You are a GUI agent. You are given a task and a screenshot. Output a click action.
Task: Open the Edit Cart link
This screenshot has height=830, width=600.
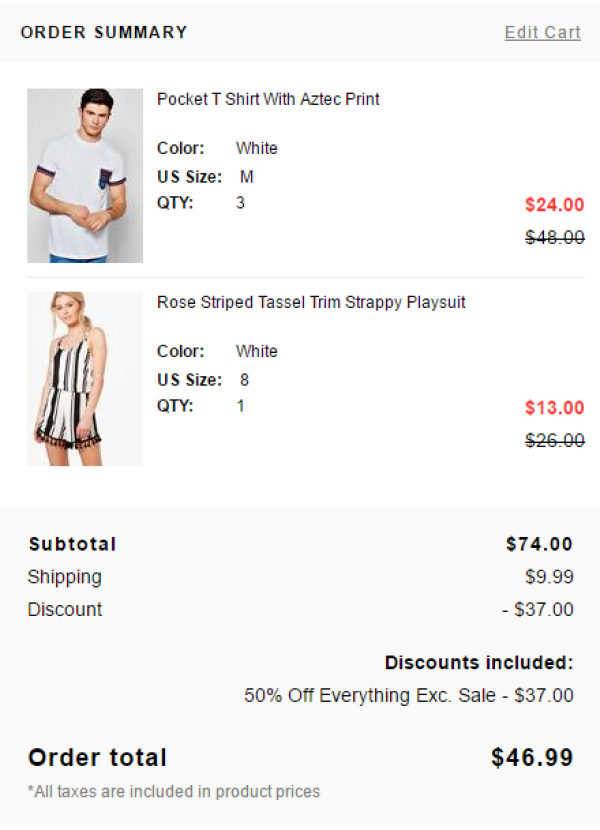pyautogui.click(x=542, y=32)
